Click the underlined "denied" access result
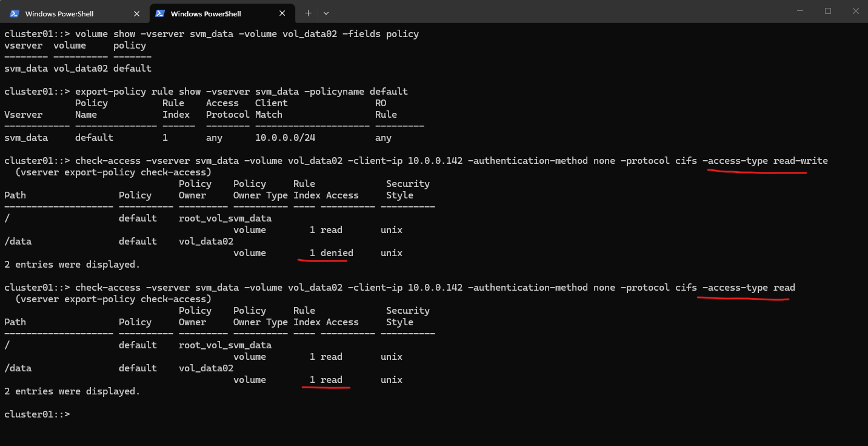Viewport: 868px width, 446px height. click(x=336, y=253)
